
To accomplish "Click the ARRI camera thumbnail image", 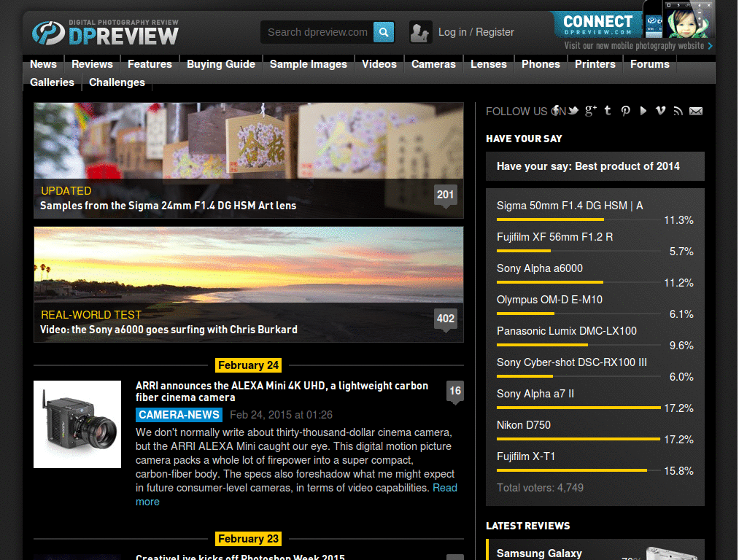I will [x=77, y=424].
